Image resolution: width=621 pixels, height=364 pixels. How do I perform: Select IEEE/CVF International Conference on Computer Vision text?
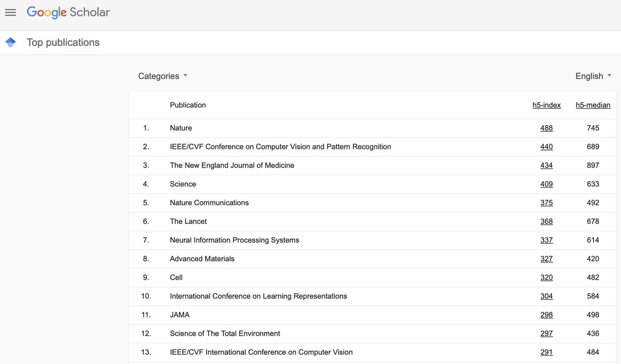click(x=261, y=352)
